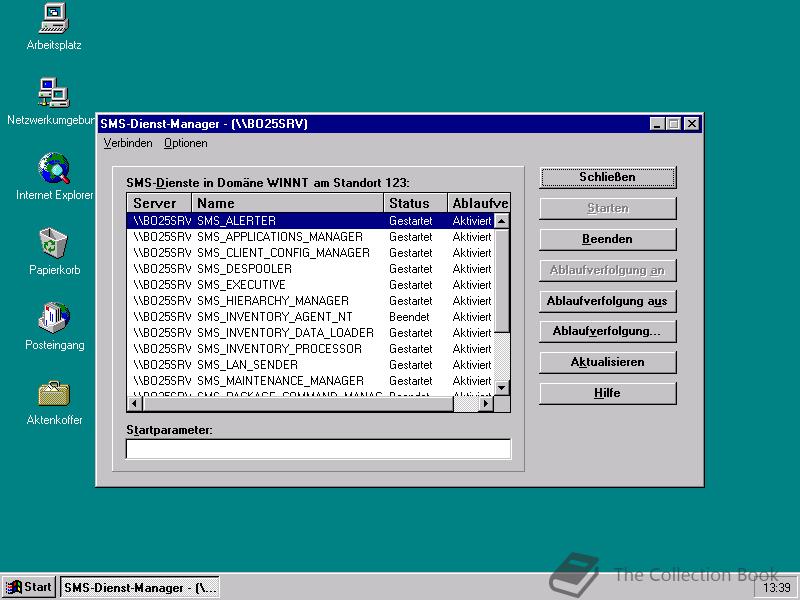The image size is (800, 600).
Task: Click the Ablaufverfolgung aus button
Action: click(x=608, y=301)
